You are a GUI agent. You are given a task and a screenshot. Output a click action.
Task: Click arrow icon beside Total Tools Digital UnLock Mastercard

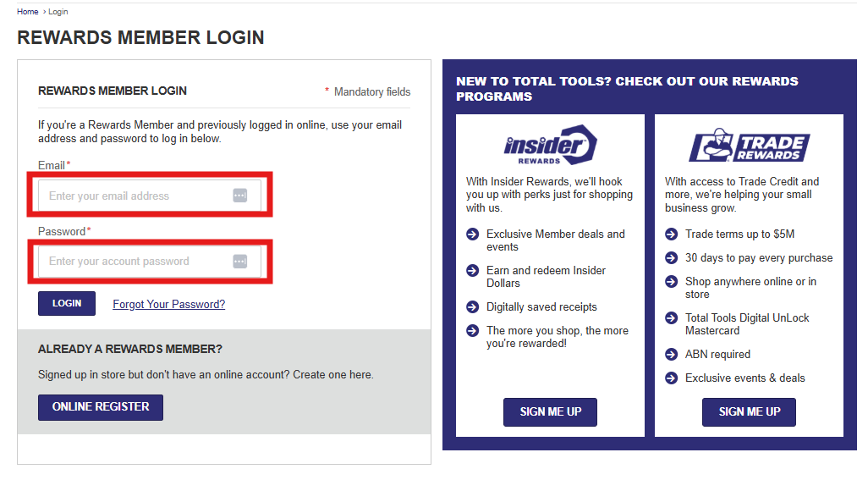click(x=671, y=317)
